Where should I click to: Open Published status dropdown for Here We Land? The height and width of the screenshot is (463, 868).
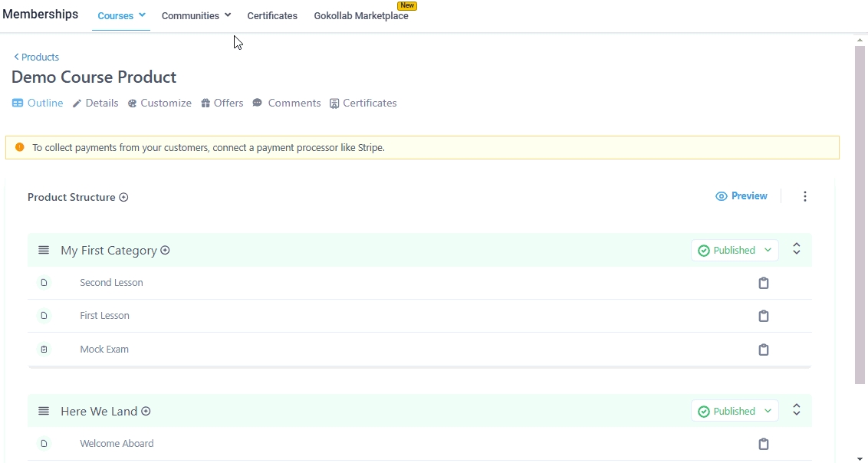click(734, 412)
